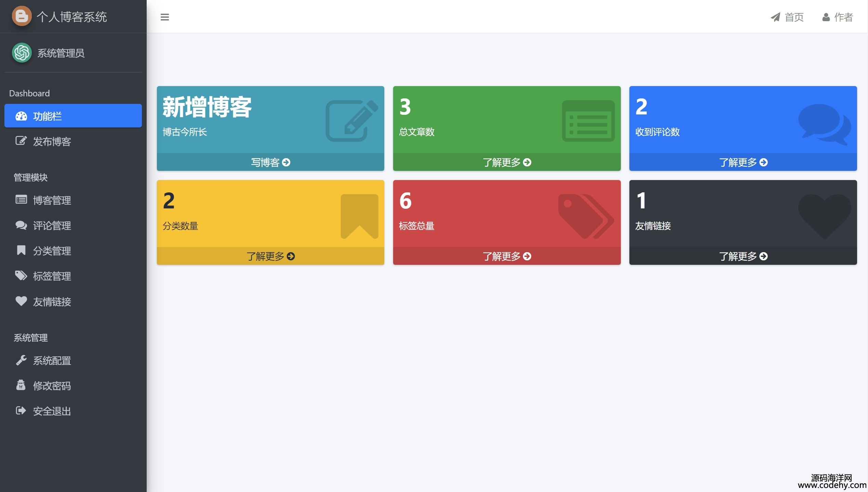Click 了解更多 on the 总文章数 card
This screenshot has width=868, height=492.
point(507,162)
